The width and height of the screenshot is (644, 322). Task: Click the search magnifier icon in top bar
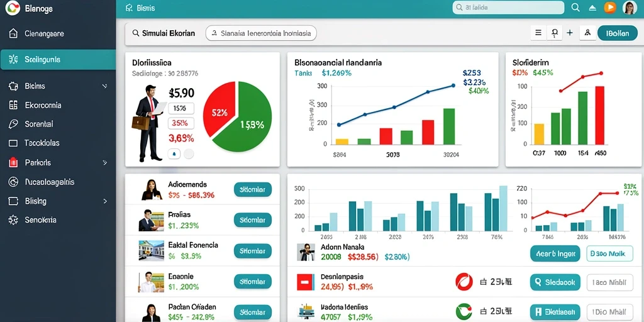575,8
